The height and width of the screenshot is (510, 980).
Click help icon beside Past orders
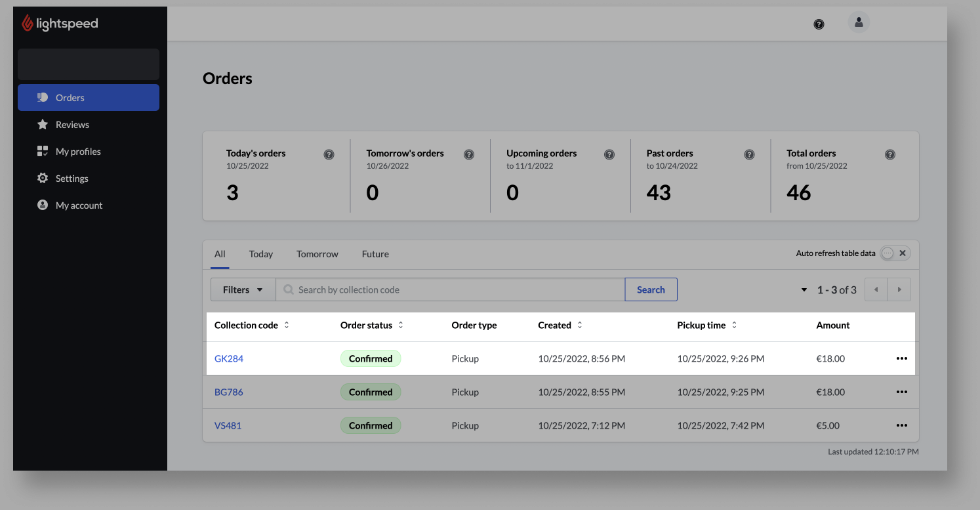(749, 155)
